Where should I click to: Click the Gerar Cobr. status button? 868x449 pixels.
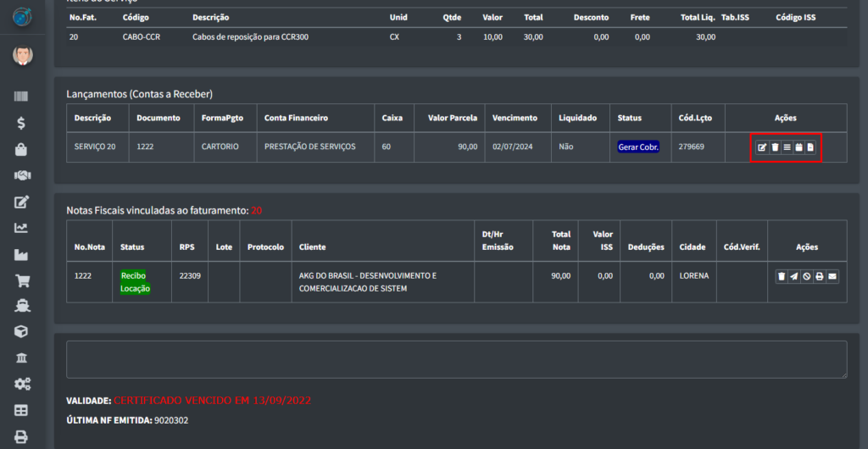638,147
